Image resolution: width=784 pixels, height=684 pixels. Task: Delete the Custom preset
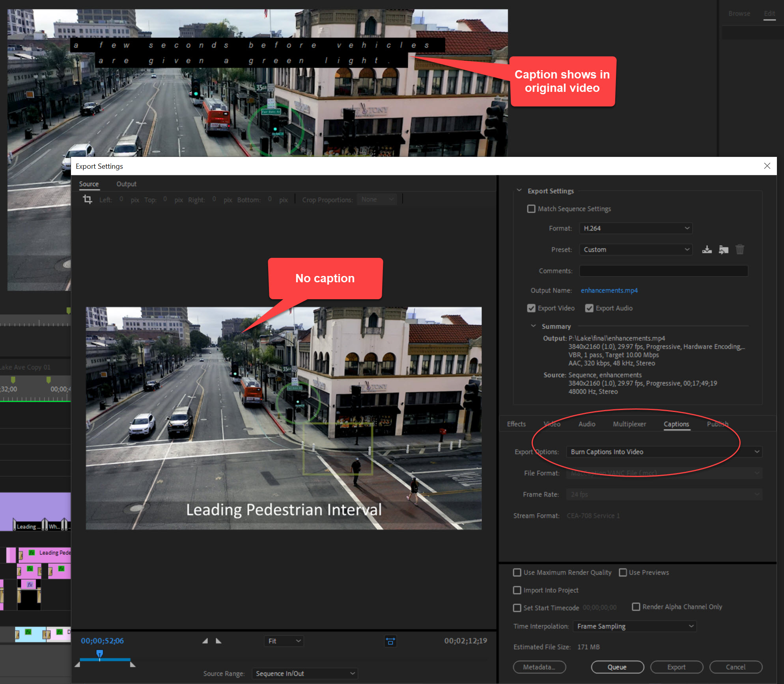point(740,249)
